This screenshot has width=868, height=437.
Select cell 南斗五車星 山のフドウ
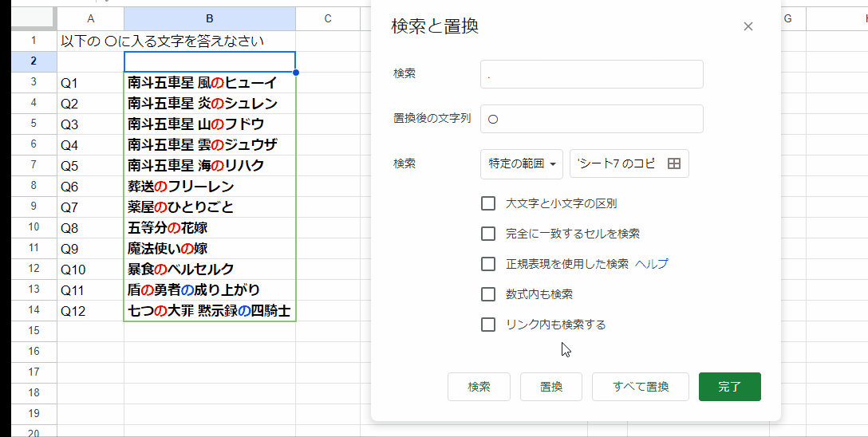[210, 124]
